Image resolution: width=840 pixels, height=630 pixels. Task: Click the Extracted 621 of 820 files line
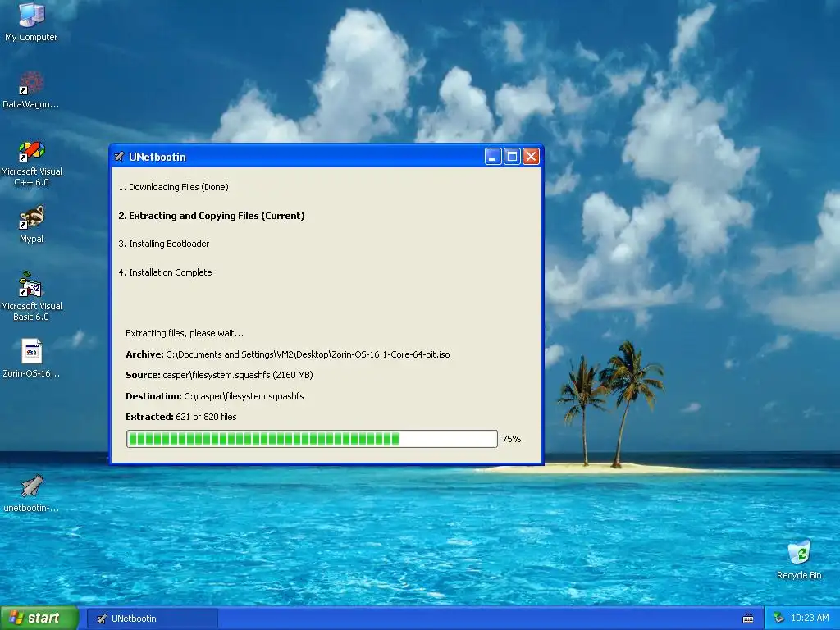[181, 417]
